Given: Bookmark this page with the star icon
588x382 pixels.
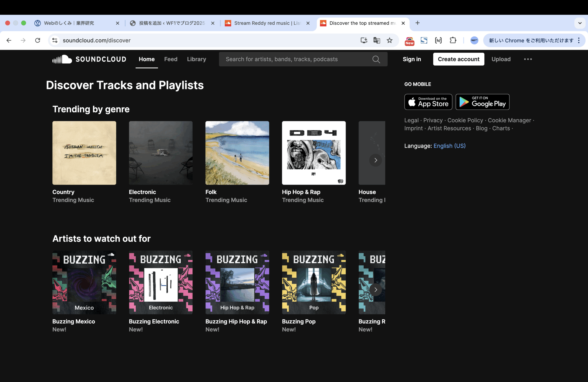Looking at the screenshot, I should click(389, 40).
